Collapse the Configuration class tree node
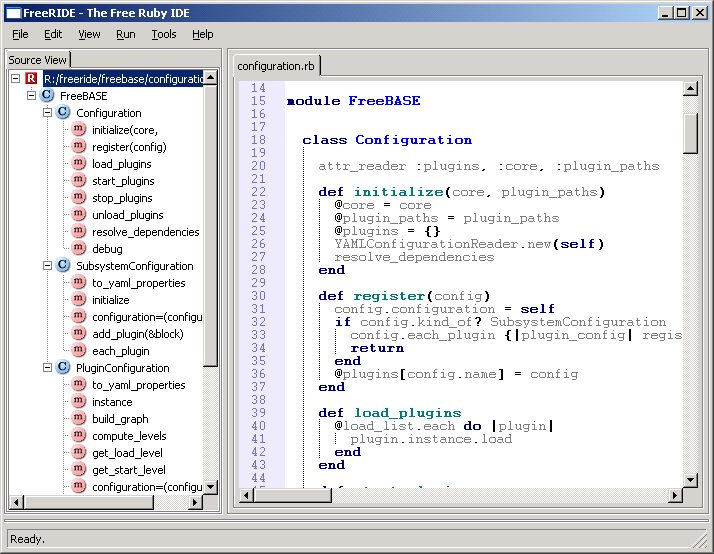Image resolution: width=714 pixels, height=554 pixels. click(47, 113)
